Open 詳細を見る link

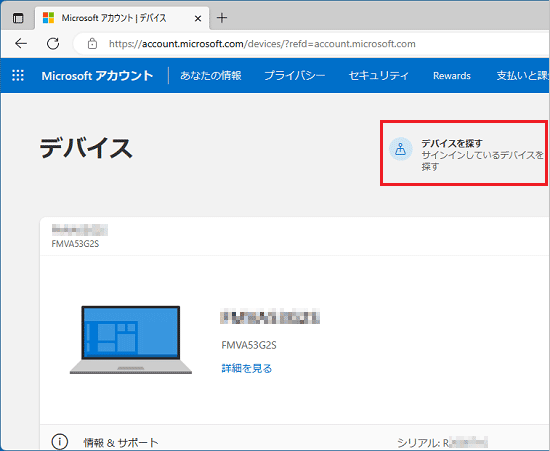[247, 368]
